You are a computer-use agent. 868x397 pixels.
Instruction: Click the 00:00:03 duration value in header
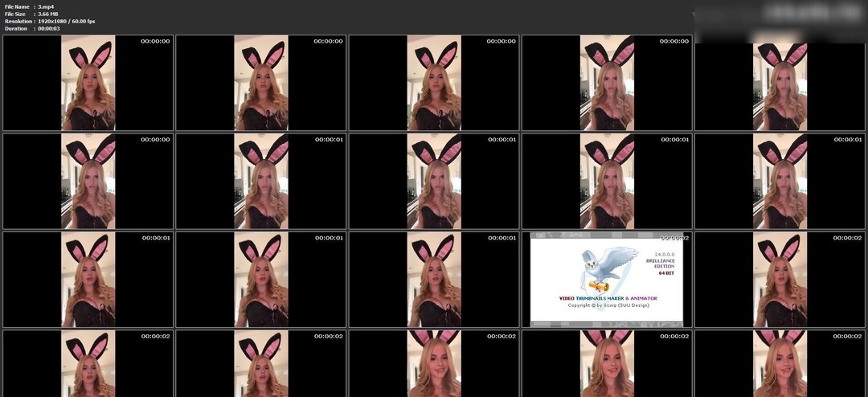tap(49, 28)
